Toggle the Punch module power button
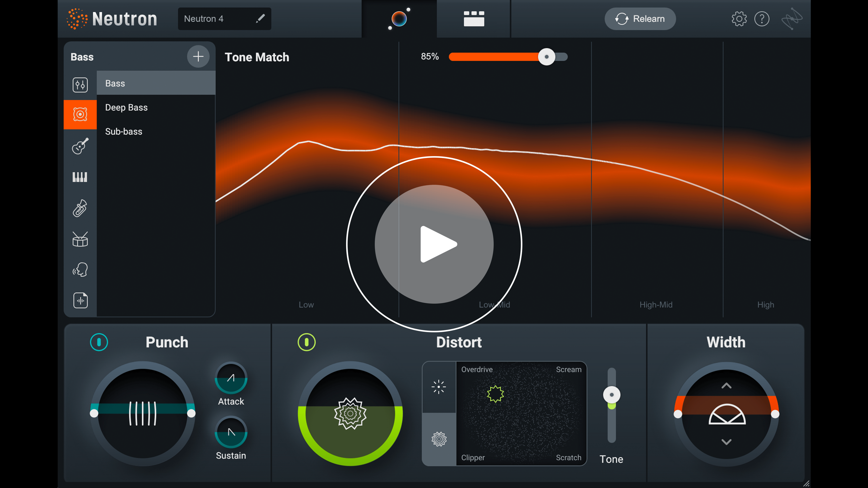The width and height of the screenshot is (868, 488). [99, 342]
